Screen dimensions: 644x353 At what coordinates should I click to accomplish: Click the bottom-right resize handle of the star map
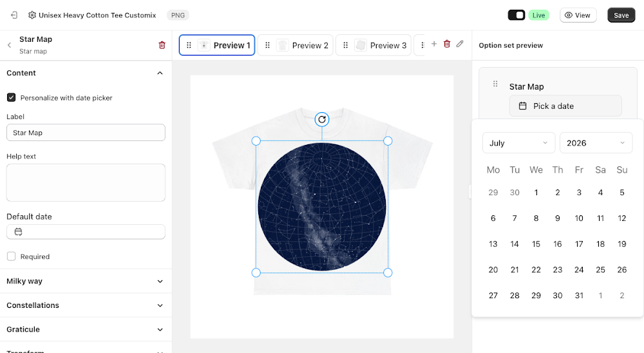click(x=388, y=272)
